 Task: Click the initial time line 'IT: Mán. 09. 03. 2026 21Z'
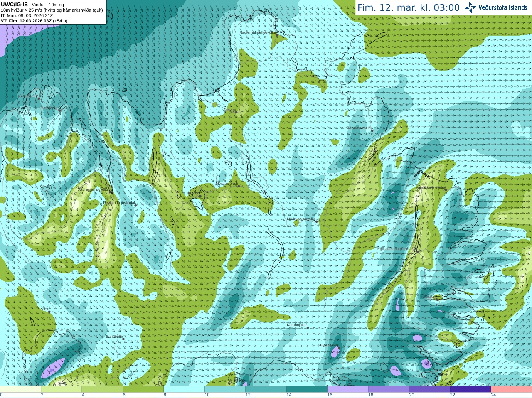[x=27, y=15]
